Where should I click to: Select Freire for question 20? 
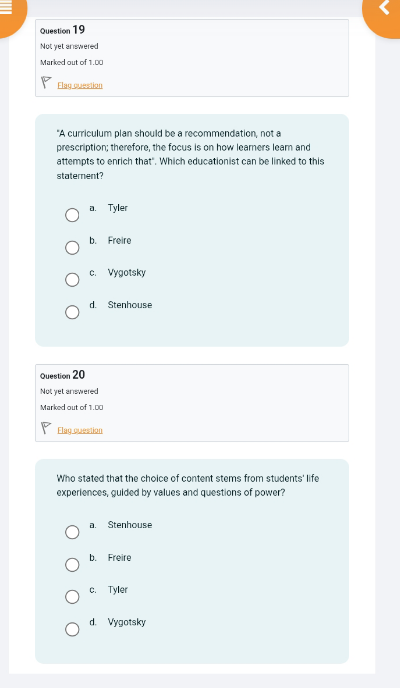(x=72, y=565)
